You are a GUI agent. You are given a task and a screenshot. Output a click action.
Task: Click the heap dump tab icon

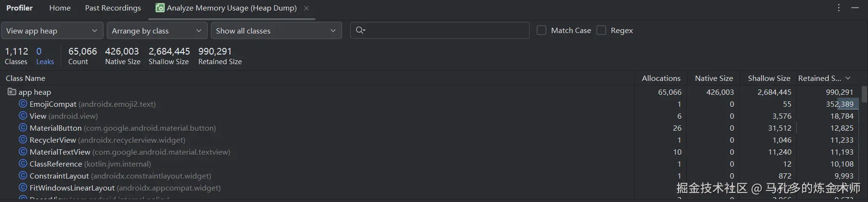[160, 8]
